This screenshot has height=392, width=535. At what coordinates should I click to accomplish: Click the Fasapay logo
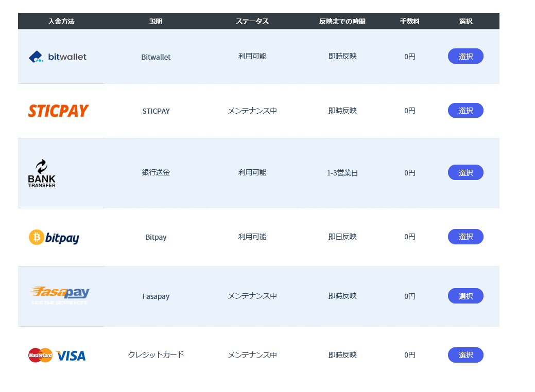(59, 295)
